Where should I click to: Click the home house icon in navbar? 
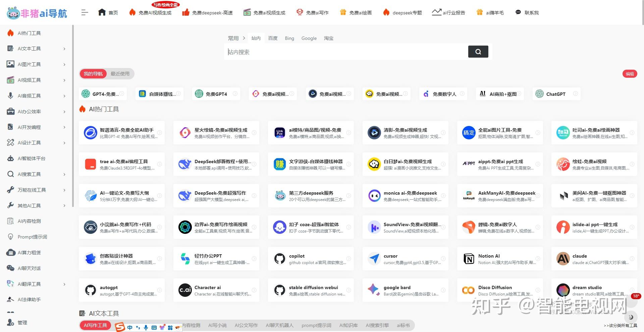(102, 12)
